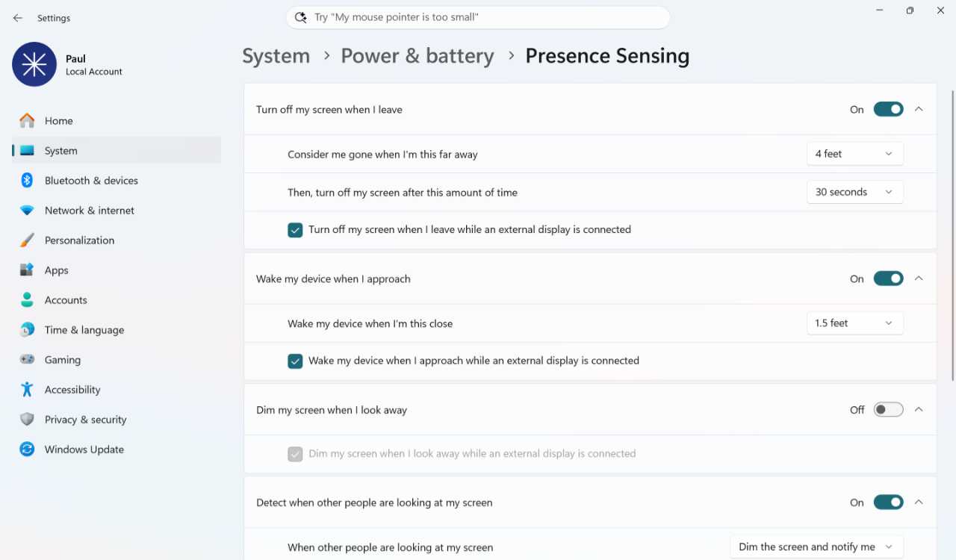Click the Time & language globe icon
The width and height of the screenshot is (956, 560).
point(27,330)
